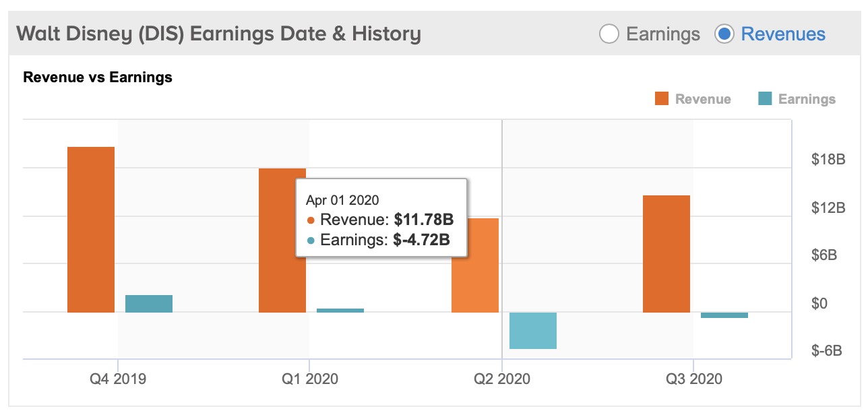This screenshot has width=868, height=415.
Task: Click the Q1 2020 teal earnings bar
Action: click(340, 311)
